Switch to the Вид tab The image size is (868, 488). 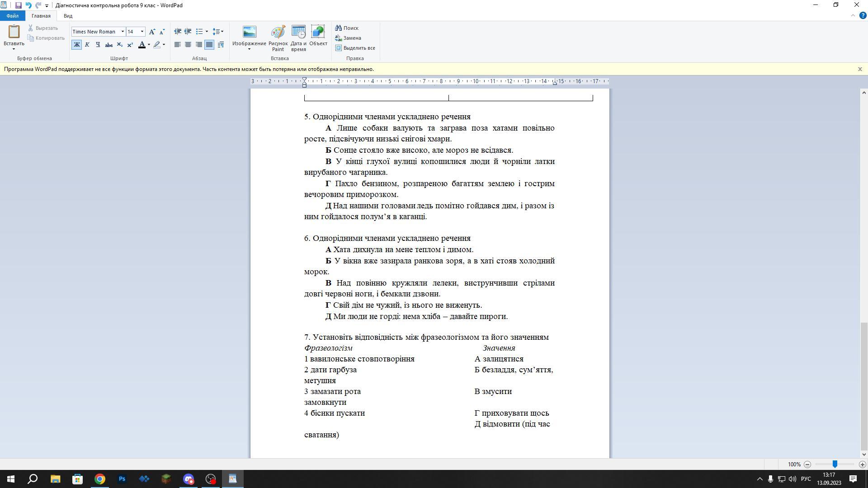point(68,16)
